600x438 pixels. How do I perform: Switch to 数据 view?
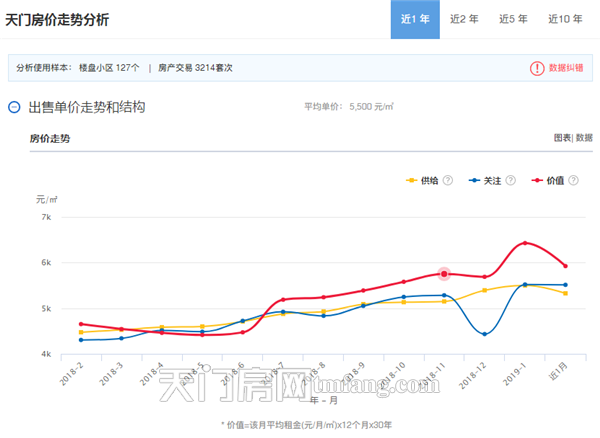click(x=584, y=138)
